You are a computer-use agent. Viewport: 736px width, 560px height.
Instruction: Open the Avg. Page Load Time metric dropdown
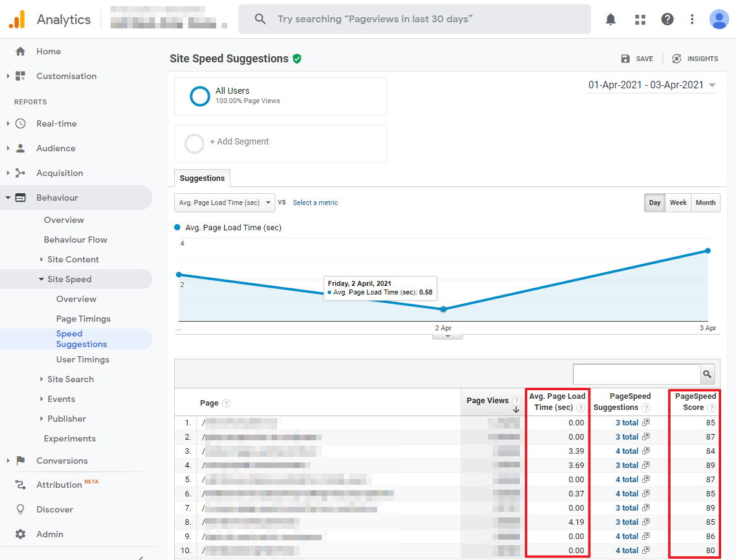tap(224, 203)
